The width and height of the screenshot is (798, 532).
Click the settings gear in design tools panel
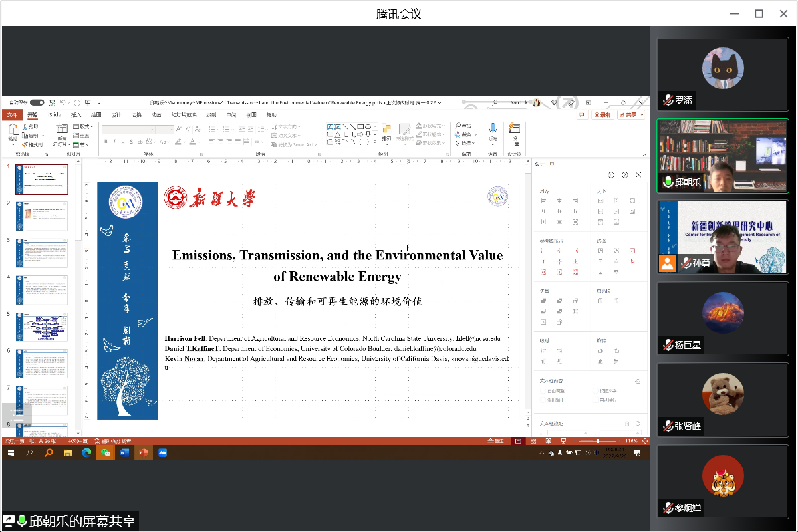[610, 175]
